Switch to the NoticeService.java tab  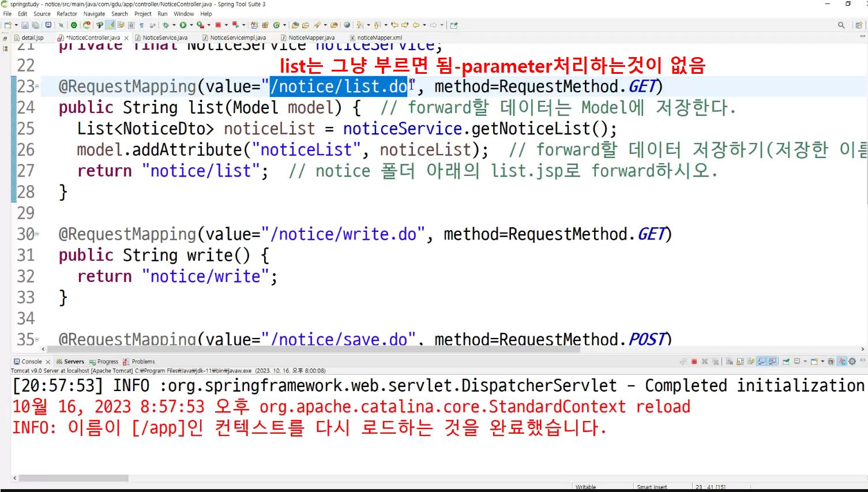point(165,37)
